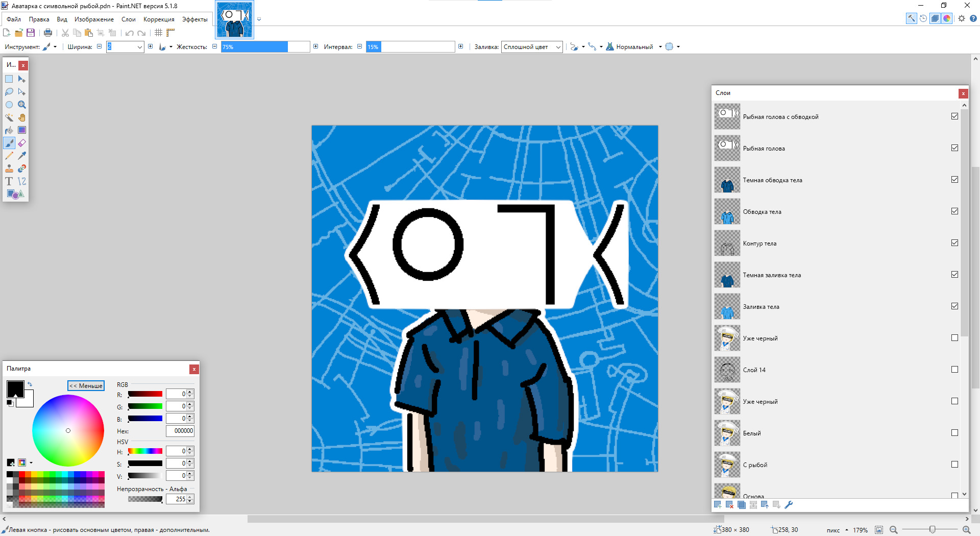Screen dimensions: 980x536
Task: Open the Заливка fill style dropdown
Action: (531, 47)
